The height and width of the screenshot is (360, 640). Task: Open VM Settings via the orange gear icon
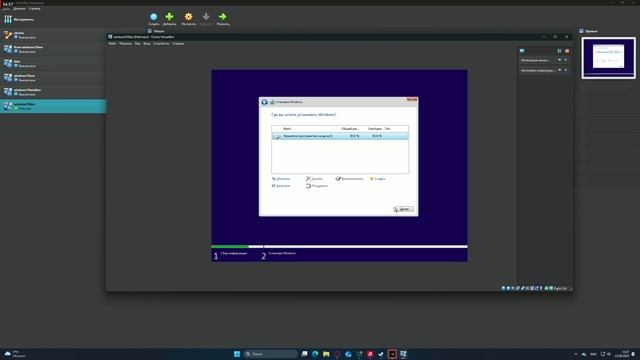point(188,17)
